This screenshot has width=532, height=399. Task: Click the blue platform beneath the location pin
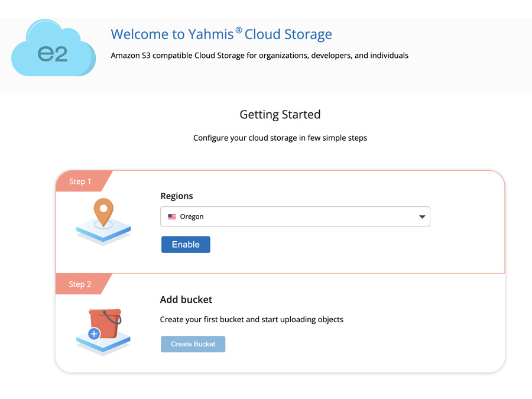point(103,233)
